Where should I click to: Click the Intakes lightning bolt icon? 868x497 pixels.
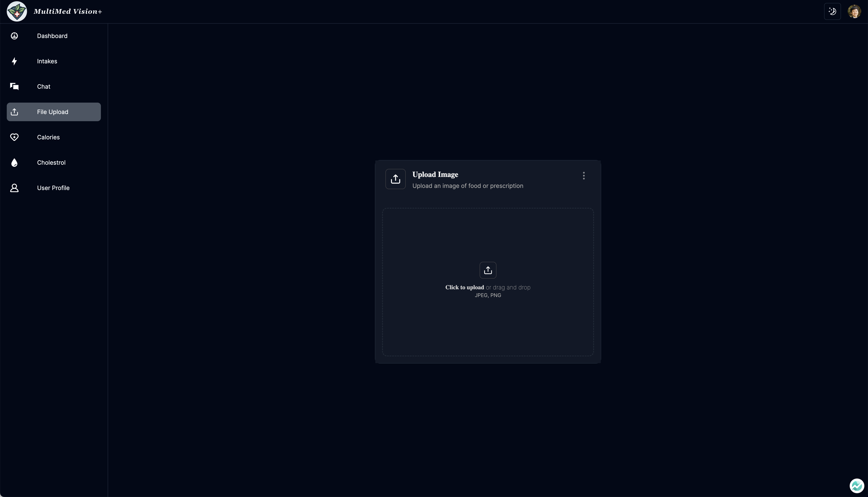[x=14, y=61]
